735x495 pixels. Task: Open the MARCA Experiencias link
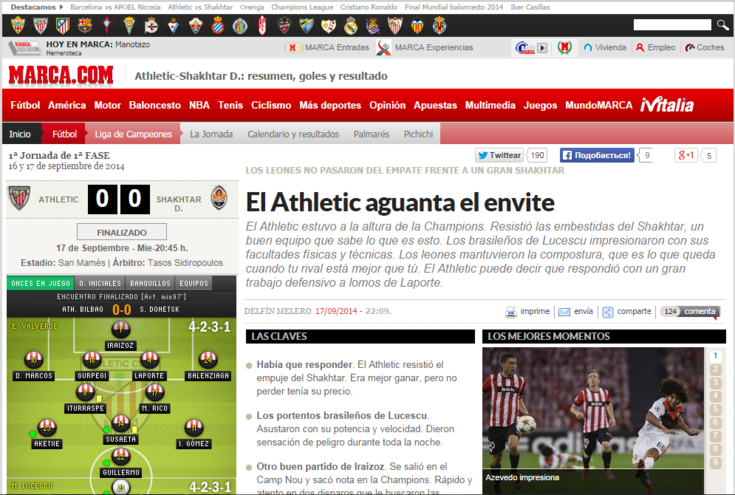(425, 47)
